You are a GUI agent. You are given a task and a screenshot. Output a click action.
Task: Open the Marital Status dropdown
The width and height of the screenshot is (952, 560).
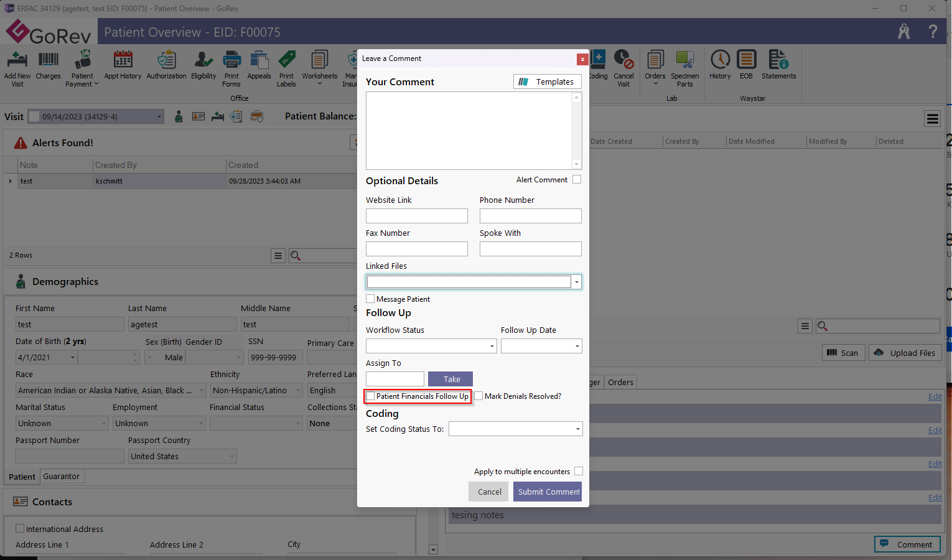point(104,424)
